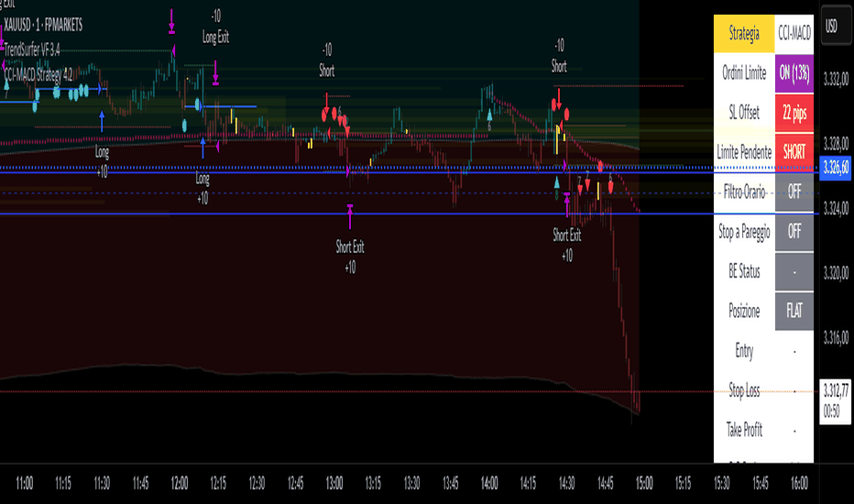The width and height of the screenshot is (854, 504).
Task: Click the 22 pips red cell
Action: click(794, 113)
